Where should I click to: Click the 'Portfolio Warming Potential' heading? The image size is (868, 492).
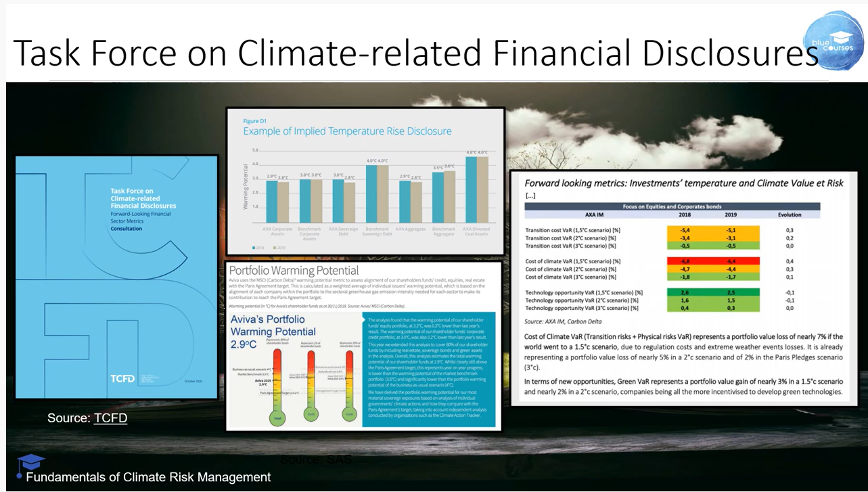(294, 271)
